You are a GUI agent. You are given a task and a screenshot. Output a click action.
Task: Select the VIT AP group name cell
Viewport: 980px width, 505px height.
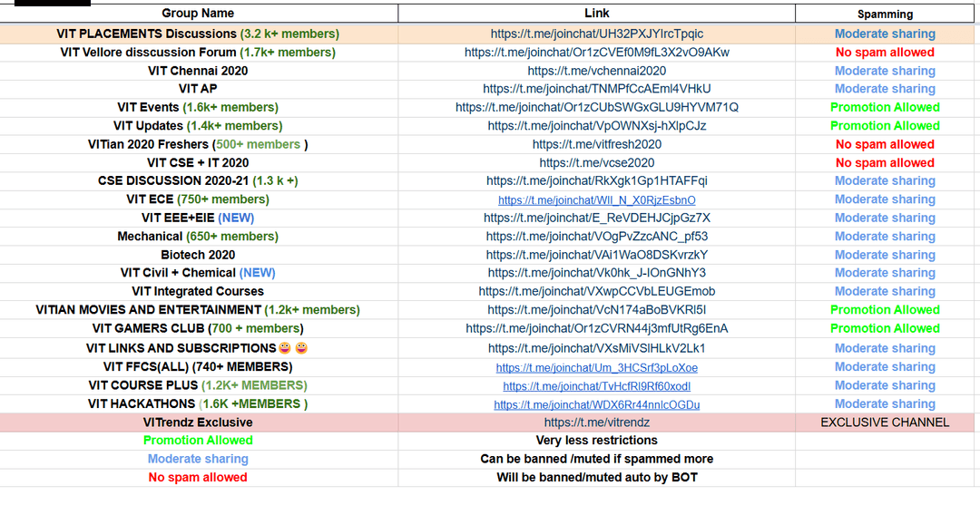click(198, 89)
